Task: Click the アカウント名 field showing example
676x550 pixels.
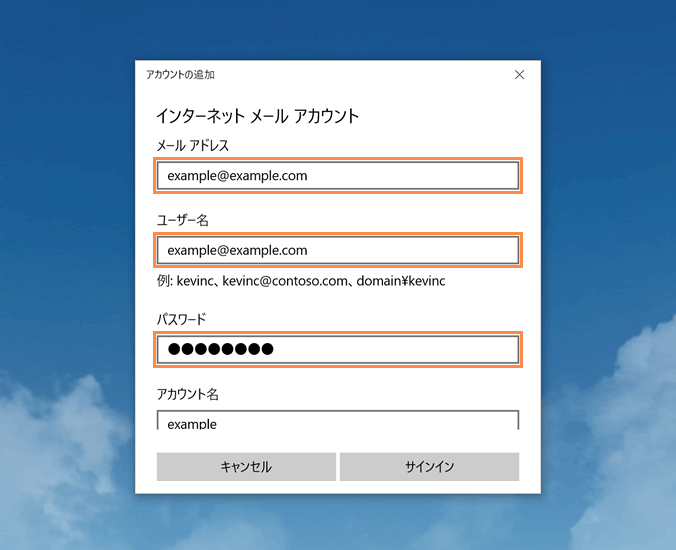Action: 338,420
